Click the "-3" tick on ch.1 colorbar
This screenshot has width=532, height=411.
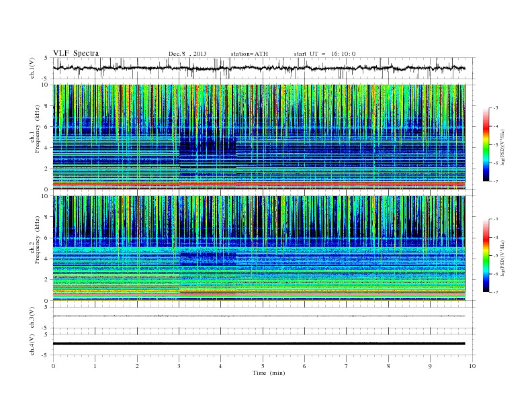click(495, 108)
